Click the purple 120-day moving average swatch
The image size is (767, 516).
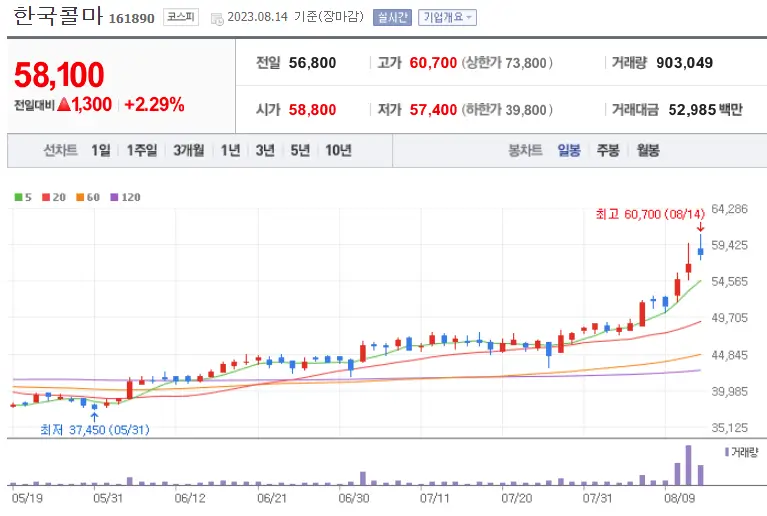[x=114, y=197]
